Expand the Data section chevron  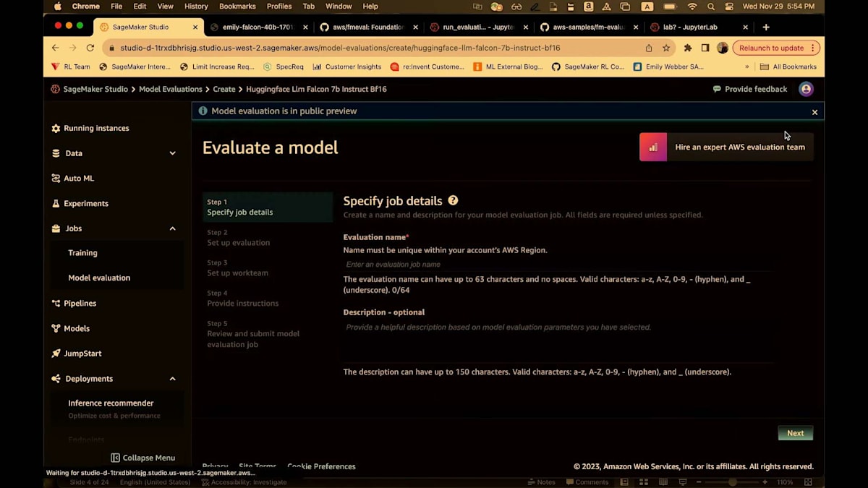[172, 153]
